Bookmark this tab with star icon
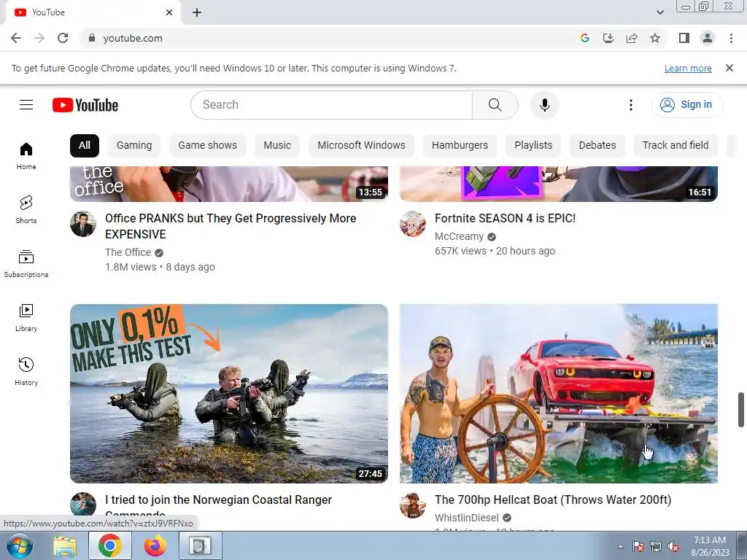The width and height of the screenshot is (747, 560). pyautogui.click(x=655, y=38)
